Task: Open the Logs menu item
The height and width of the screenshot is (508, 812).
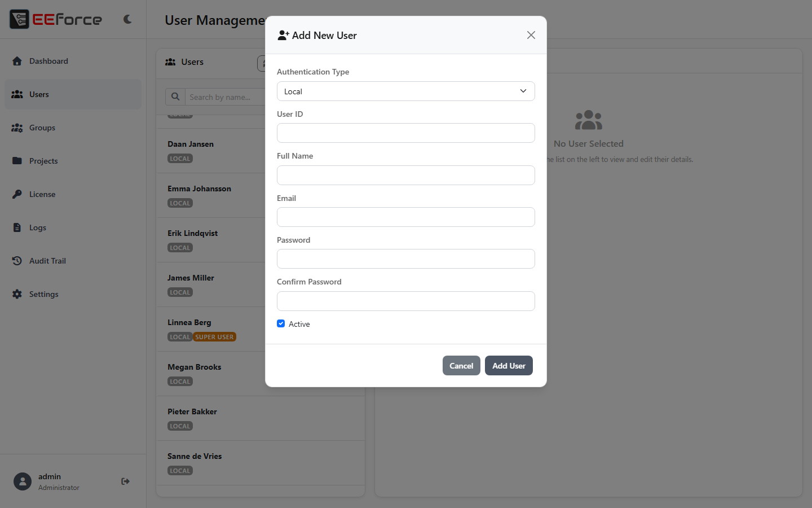Action: point(73,227)
